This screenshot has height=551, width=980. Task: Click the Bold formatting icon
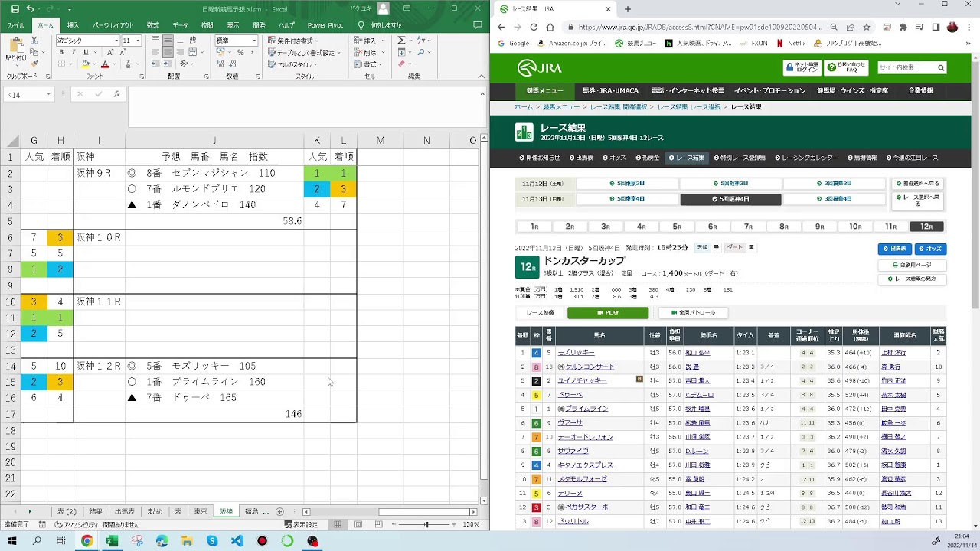tap(62, 53)
